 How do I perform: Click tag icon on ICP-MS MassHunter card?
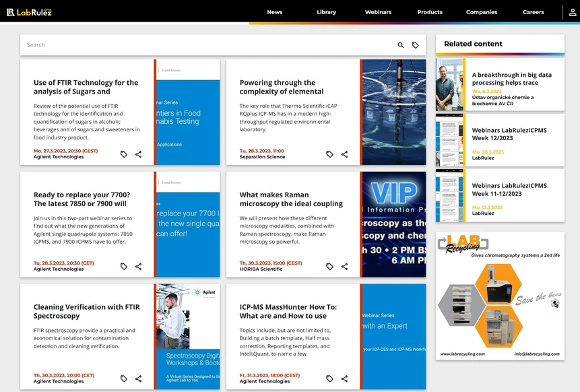(329, 379)
